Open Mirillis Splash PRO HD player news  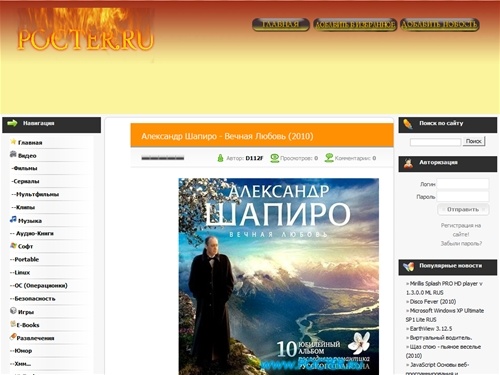coord(444,288)
